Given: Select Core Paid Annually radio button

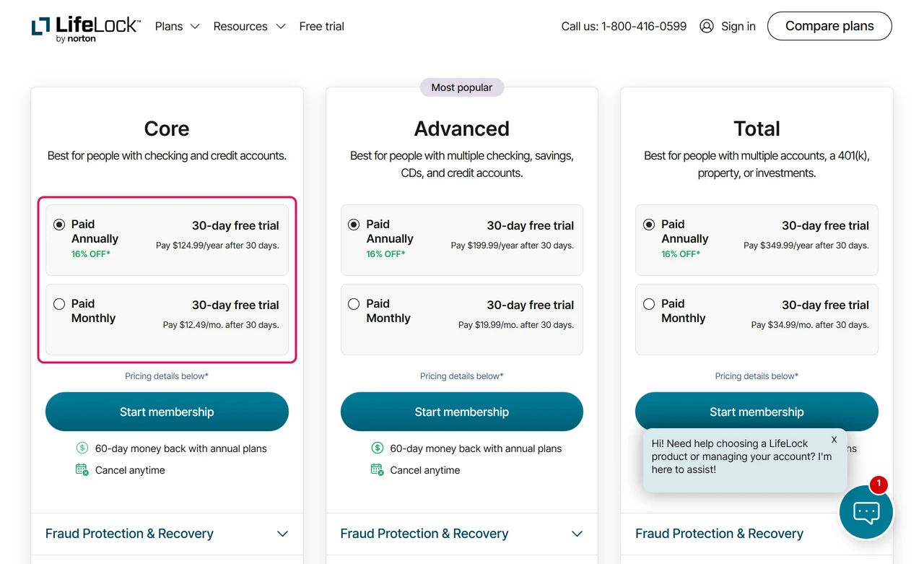Looking at the screenshot, I should (59, 225).
